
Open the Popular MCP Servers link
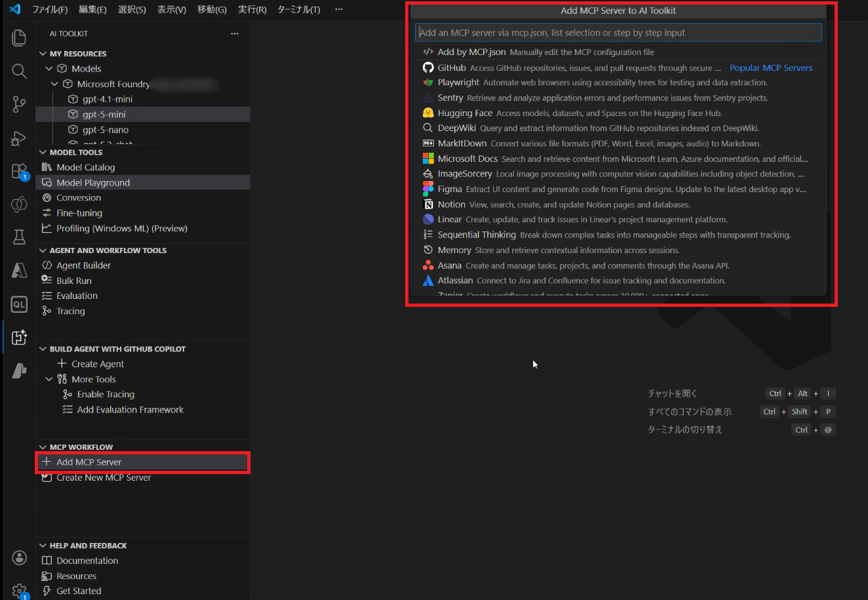pyautogui.click(x=771, y=68)
